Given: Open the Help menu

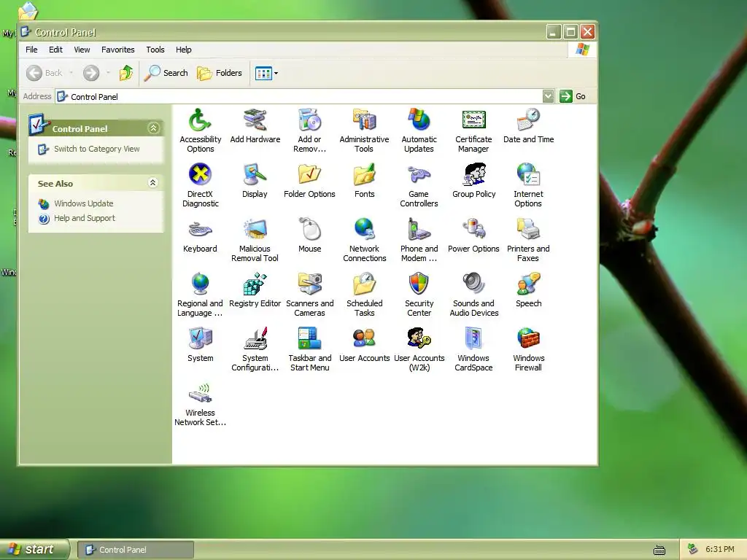Looking at the screenshot, I should [183, 50].
